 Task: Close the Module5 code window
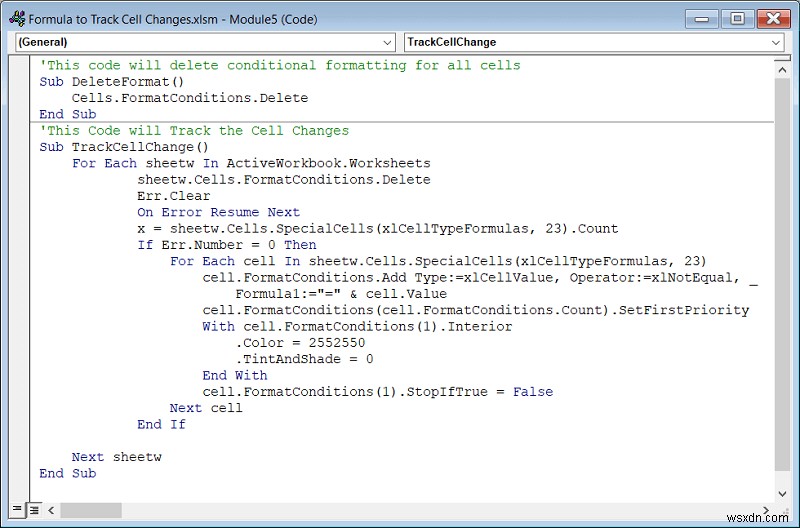pyautogui.click(x=773, y=19)
